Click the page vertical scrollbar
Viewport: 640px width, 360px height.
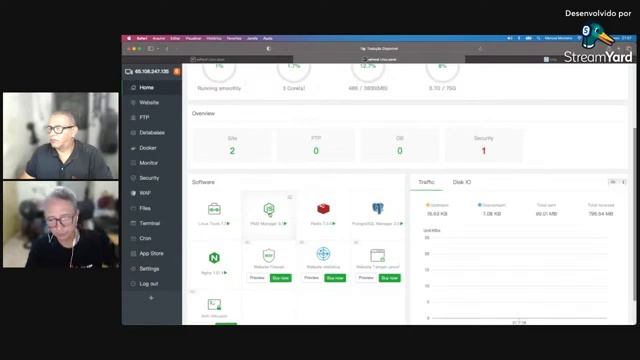tap(634, 214)
